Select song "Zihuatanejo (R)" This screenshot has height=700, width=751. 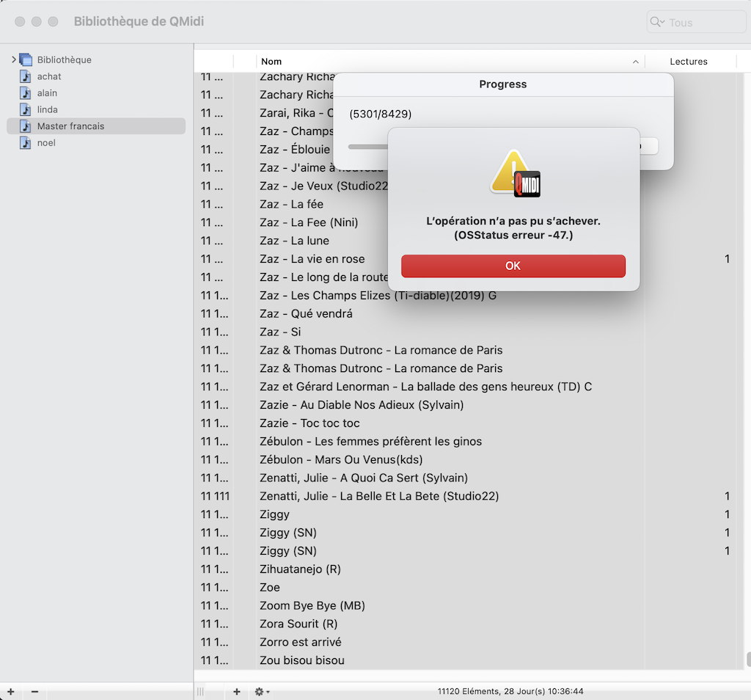point(300,569)
